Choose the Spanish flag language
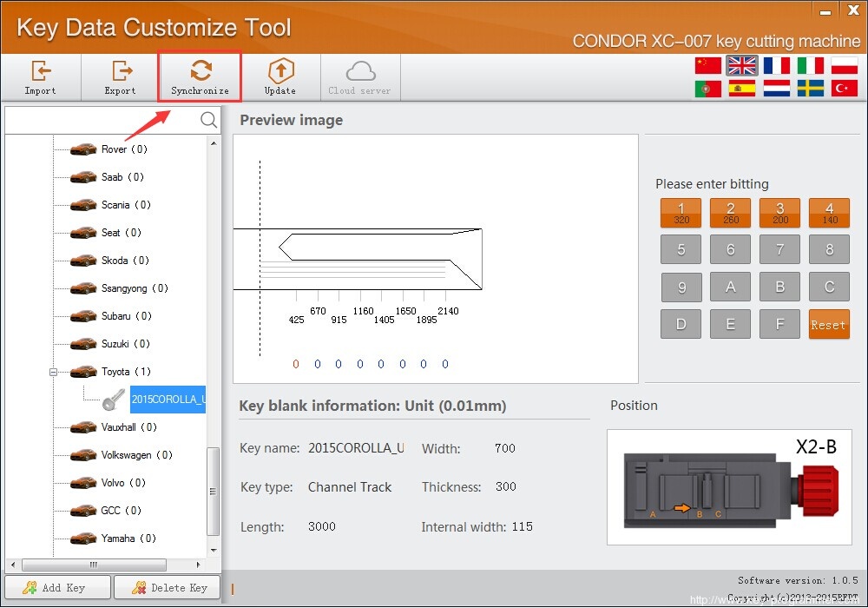This screenshot has width=868, height=608. coord(742,89)
